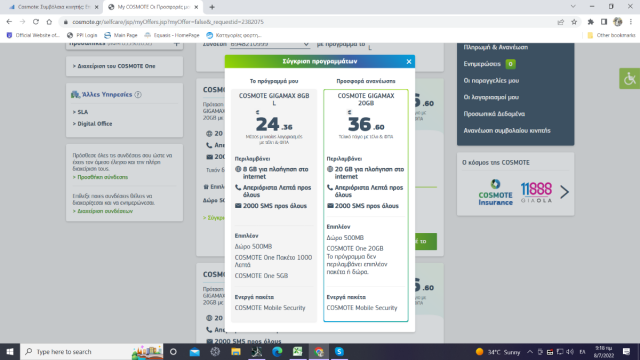640x360 pixels.
Task: Open the taskbar clock and date
Action: 604,351
